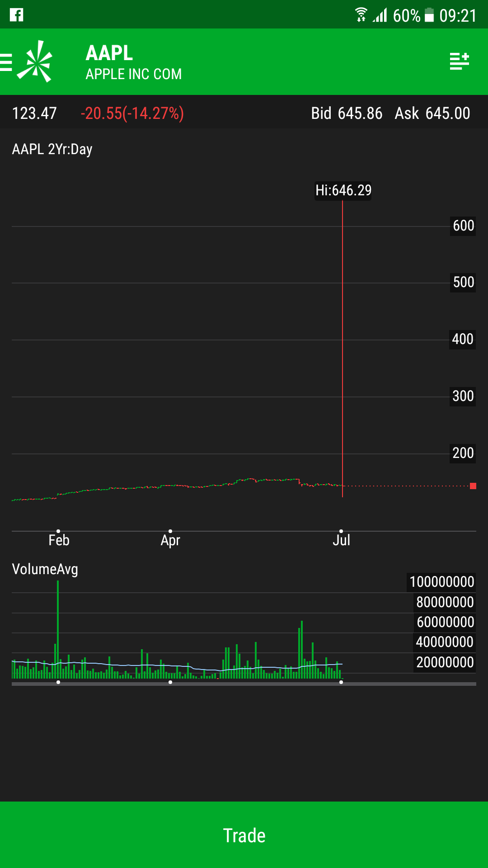Tap the Trade button
The image size is (488, 868).
(244, 835)
